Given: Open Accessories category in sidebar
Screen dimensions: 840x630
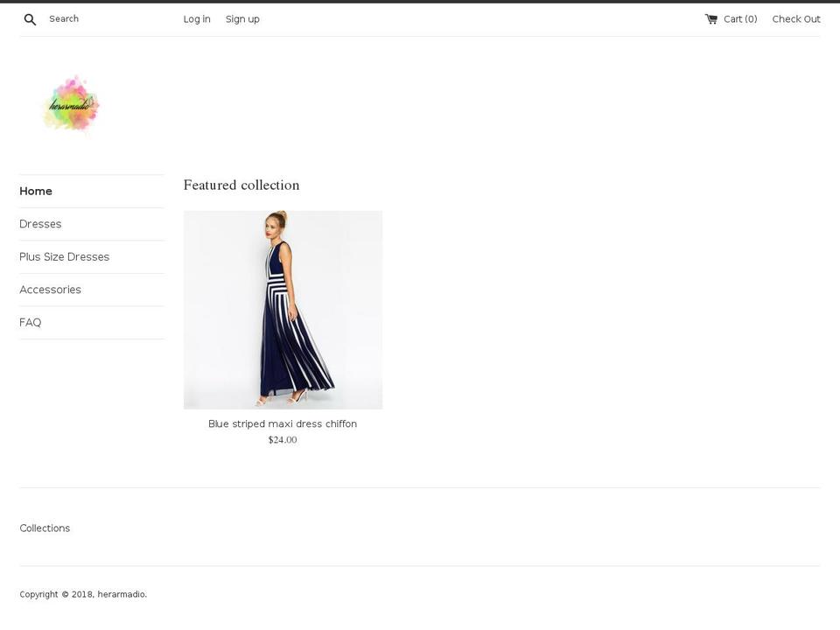Looking at the screenshot, I should tap(51, 290).
